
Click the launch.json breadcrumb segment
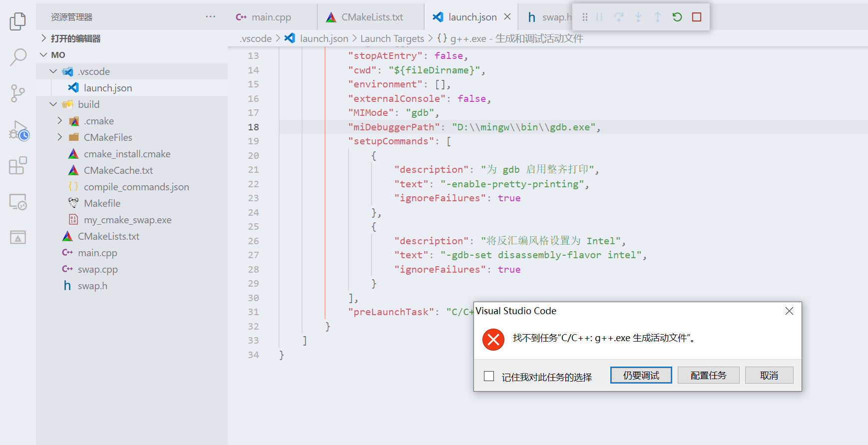click(x=317, y=38)
